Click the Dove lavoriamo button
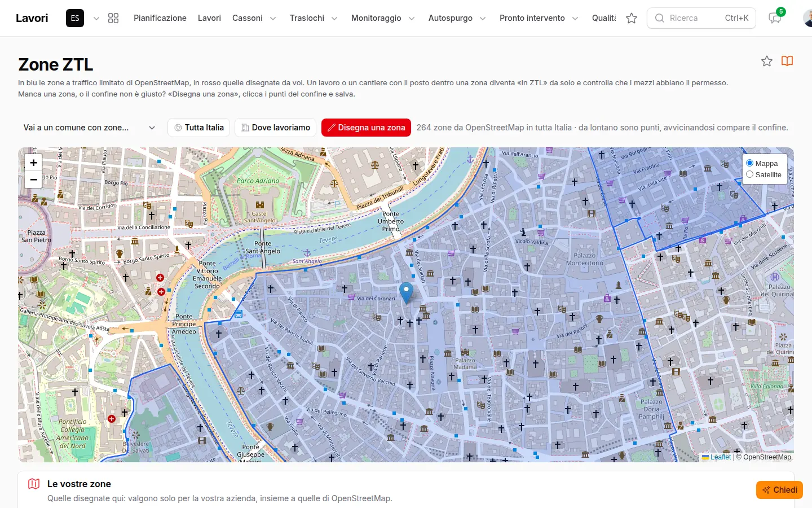812x508 pixels. click(x=275, y=128)
